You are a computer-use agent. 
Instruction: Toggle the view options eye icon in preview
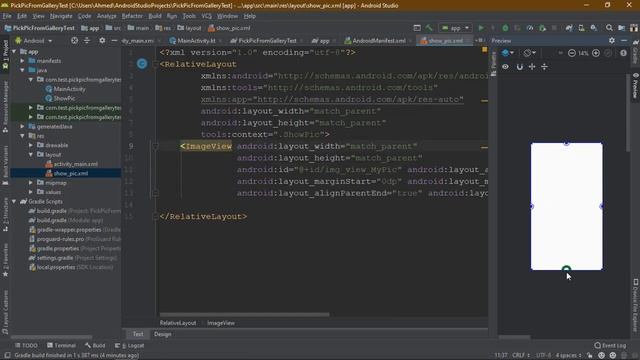[x=505, y=67]
